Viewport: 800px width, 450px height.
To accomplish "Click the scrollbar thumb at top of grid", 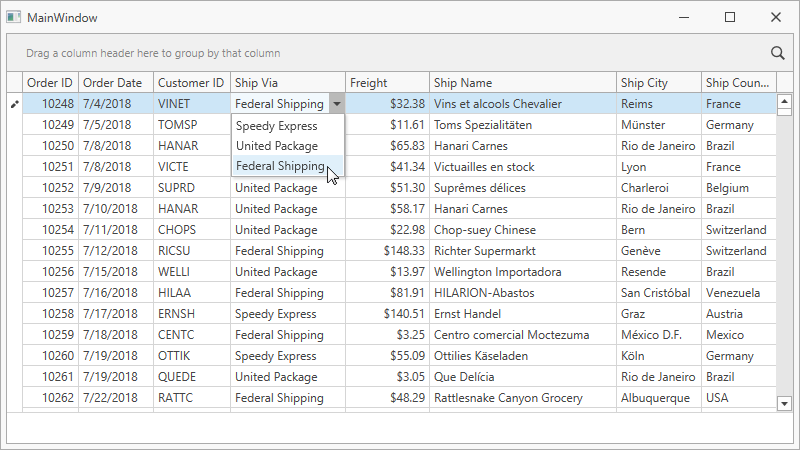I will (x=784, y=112).
